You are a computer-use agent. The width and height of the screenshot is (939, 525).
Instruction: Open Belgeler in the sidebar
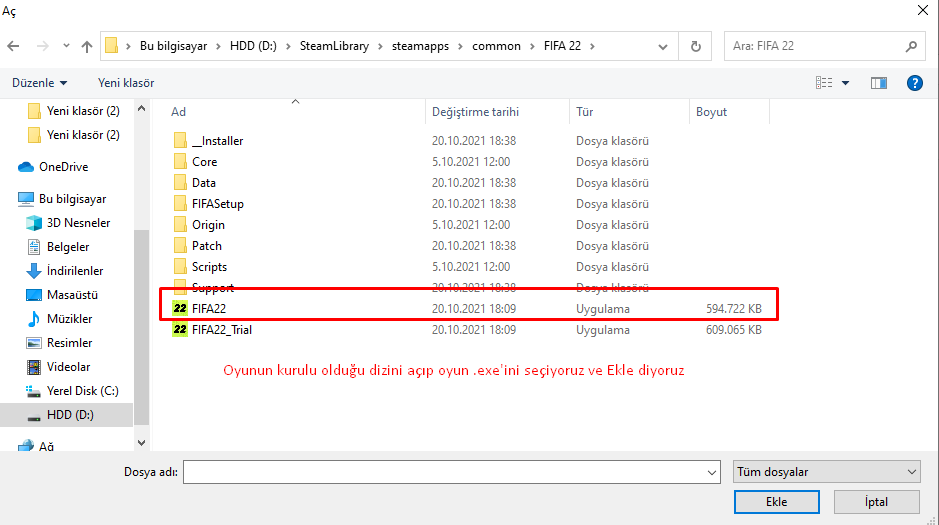click(68, 247)
